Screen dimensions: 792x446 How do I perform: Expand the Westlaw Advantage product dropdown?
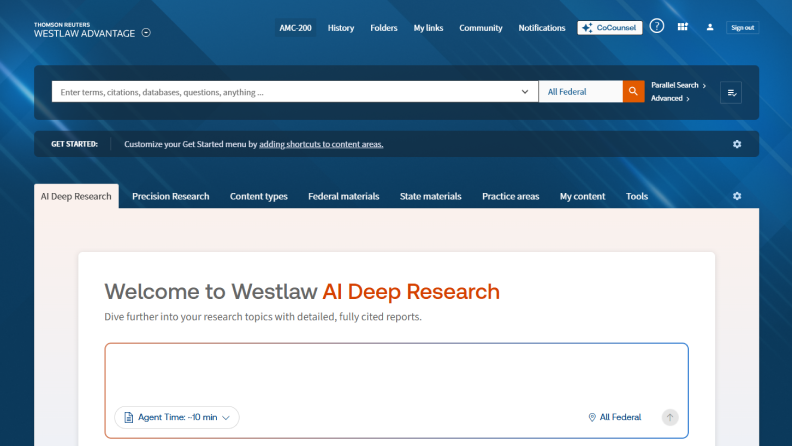pyautogui.click(x=146, y=33)
